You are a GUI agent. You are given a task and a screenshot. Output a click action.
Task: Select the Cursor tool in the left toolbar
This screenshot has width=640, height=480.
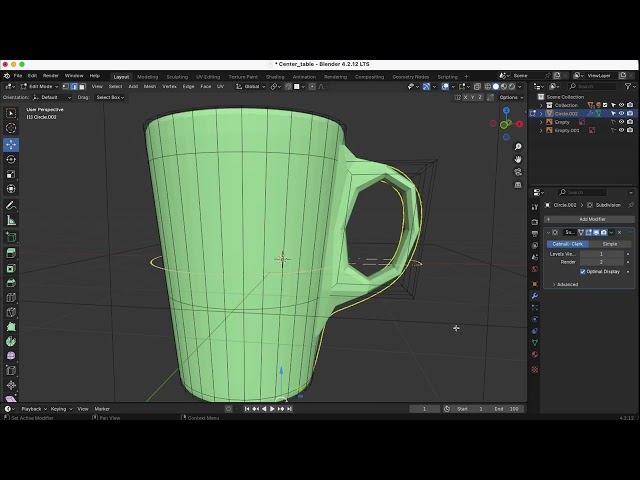click(x=11, y=128)
